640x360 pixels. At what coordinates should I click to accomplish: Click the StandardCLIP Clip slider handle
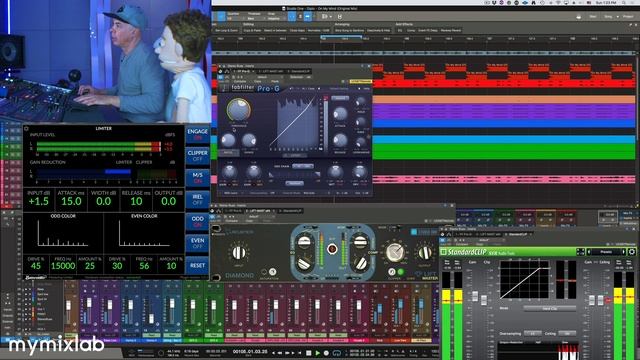click(484, 300)
